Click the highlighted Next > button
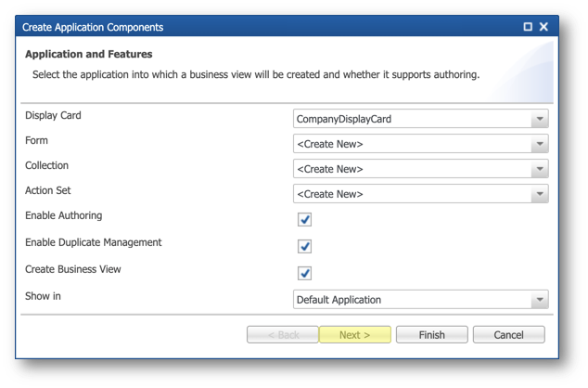 [355, 334]
